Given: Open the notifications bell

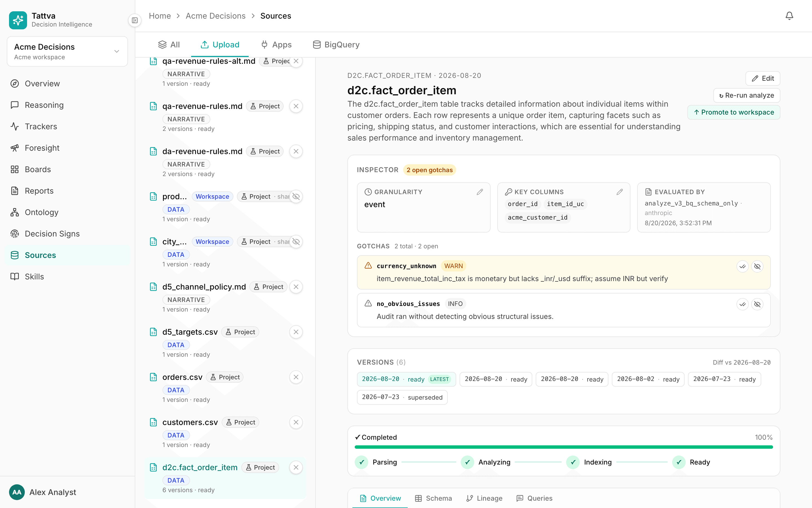Looking at the screenshot, I should coord(789,16).
